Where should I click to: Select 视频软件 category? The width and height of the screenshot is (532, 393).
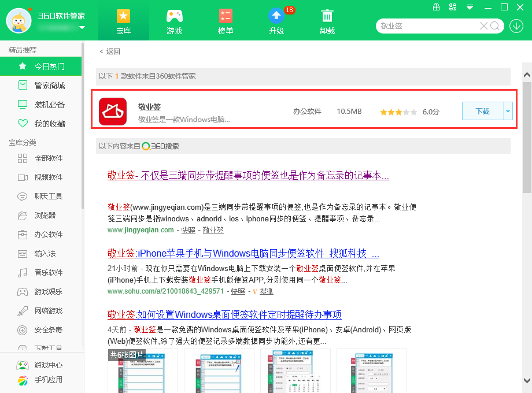point(40,177)
